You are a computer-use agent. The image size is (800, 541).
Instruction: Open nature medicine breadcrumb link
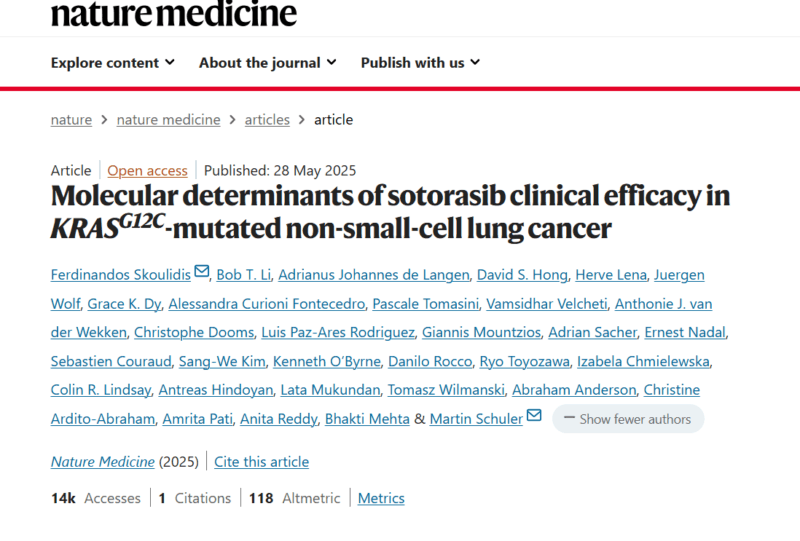[x=168, y=120]
